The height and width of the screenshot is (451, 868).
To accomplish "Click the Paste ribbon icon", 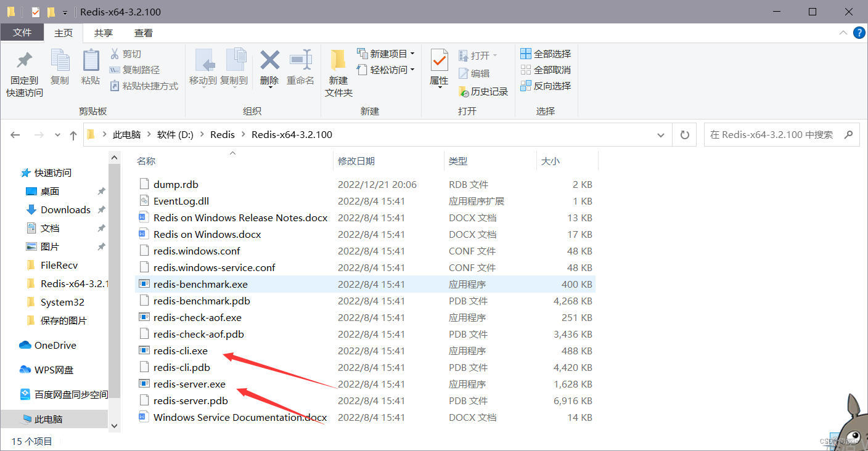I will (x=91, y=60).
